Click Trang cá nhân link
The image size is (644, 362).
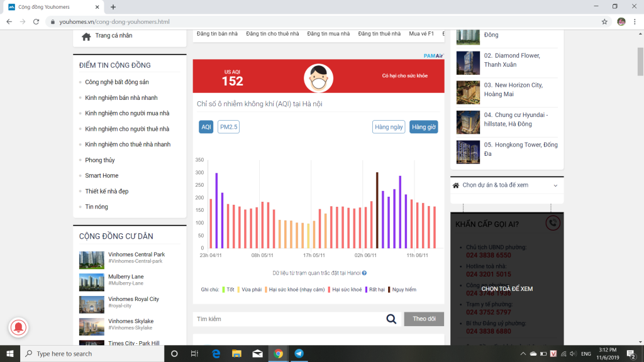[114, 36]
